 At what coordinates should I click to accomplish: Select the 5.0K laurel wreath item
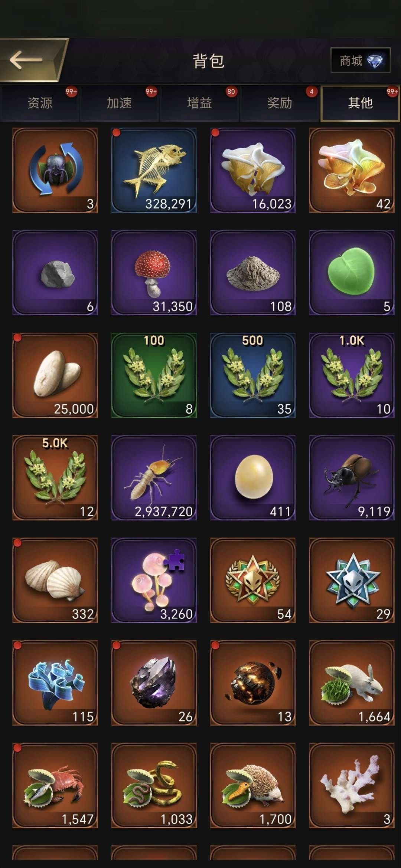(55, 478)
